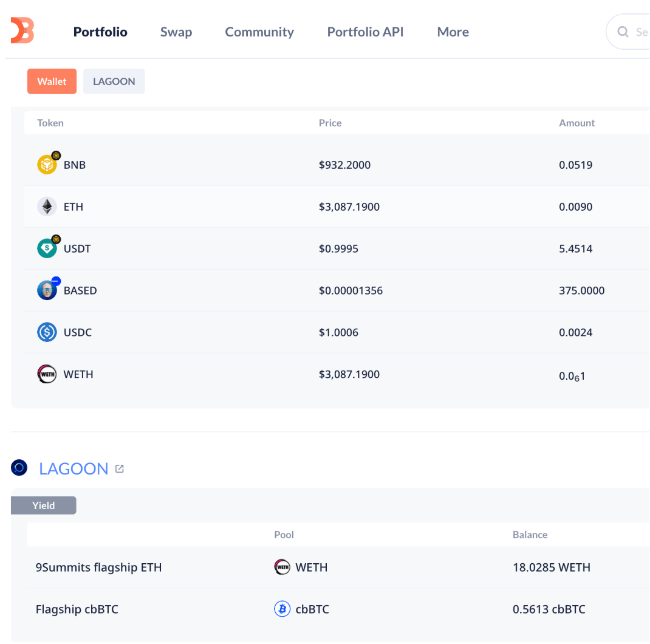Screen dimensions: 650x644
Task: Click WETH icon in 9Summits pool row
Action: pos(282,567)
